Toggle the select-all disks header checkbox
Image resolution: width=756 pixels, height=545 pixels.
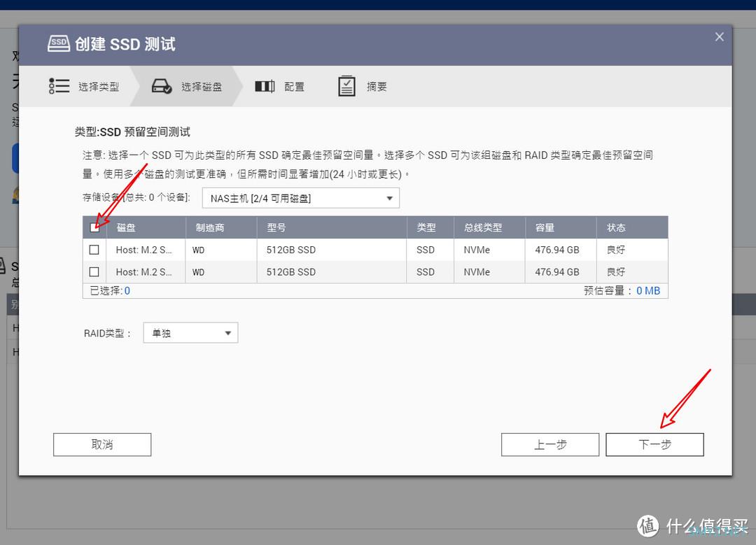tap(94, 227)
